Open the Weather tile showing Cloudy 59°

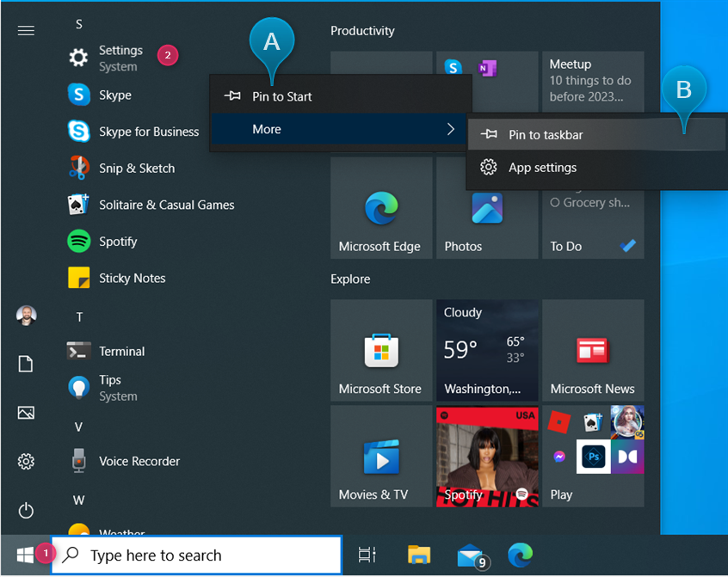[x=487, y=350]
